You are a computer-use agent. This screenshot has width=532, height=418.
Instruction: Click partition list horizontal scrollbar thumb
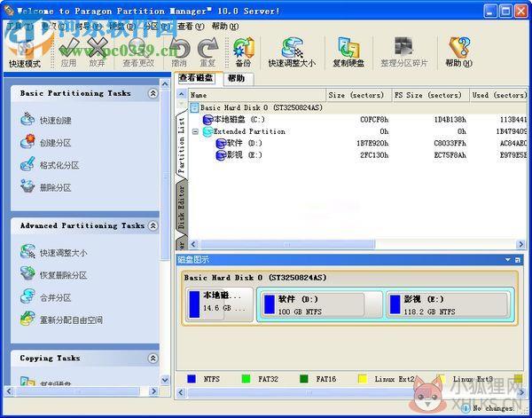[x=287, y=244]
